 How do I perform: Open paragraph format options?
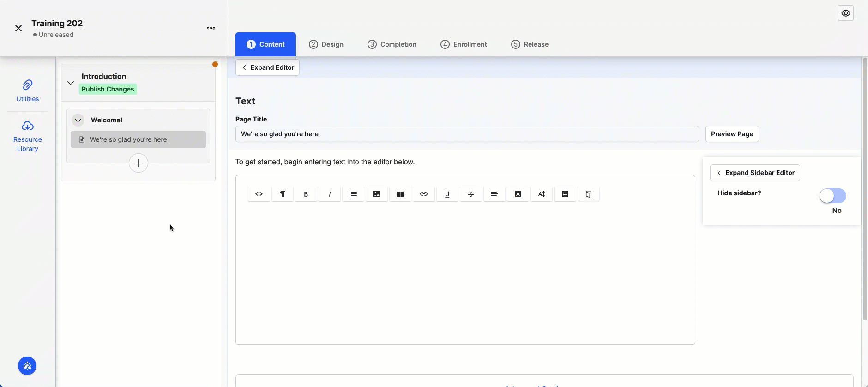click(283, 194)
